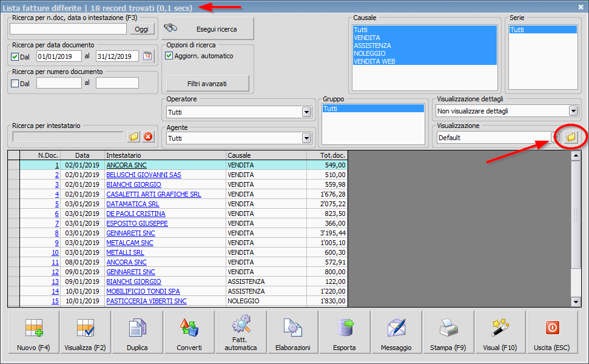Click the Uscita (ESC) exit icon
This screenshot has height=364, width=589.
(552, 328)
